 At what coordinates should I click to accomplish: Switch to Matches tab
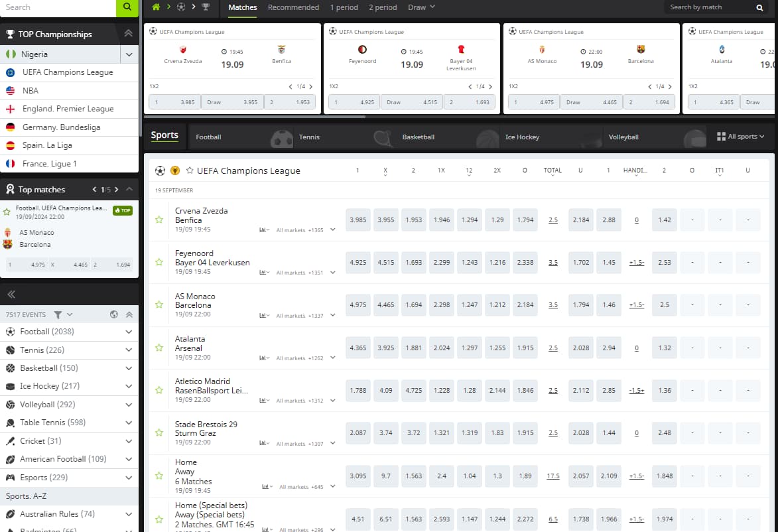[x=243, y=7]
